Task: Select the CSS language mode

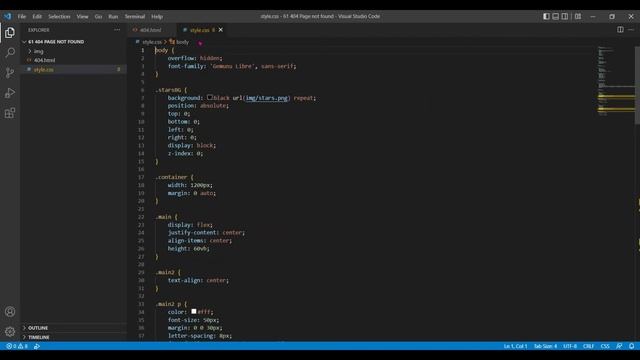Action: point(605,346)
